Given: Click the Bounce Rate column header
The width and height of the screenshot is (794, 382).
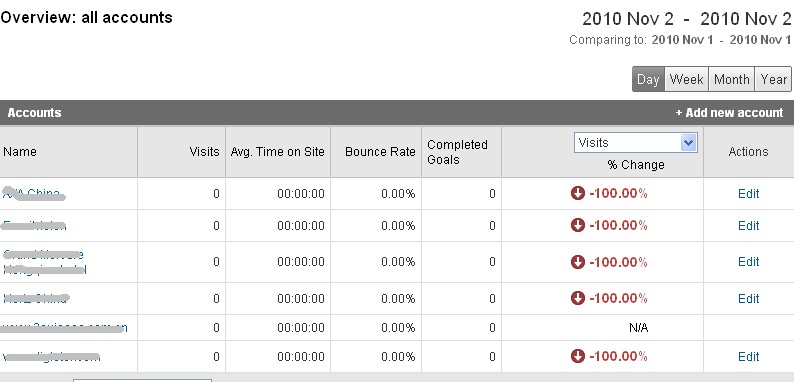Looking at the screenshot, I should point(380,151).
